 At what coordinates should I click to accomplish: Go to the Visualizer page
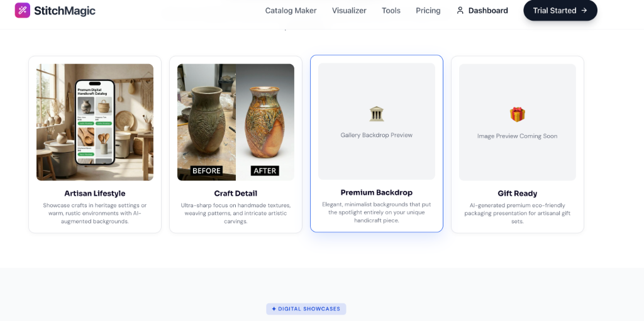point(349,11)
